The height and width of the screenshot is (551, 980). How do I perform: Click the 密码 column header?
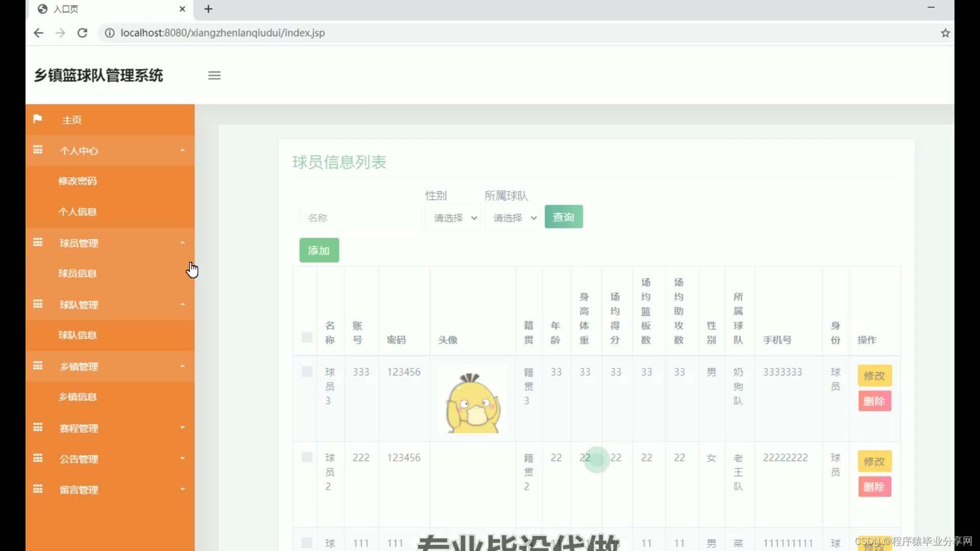point(396,340)
